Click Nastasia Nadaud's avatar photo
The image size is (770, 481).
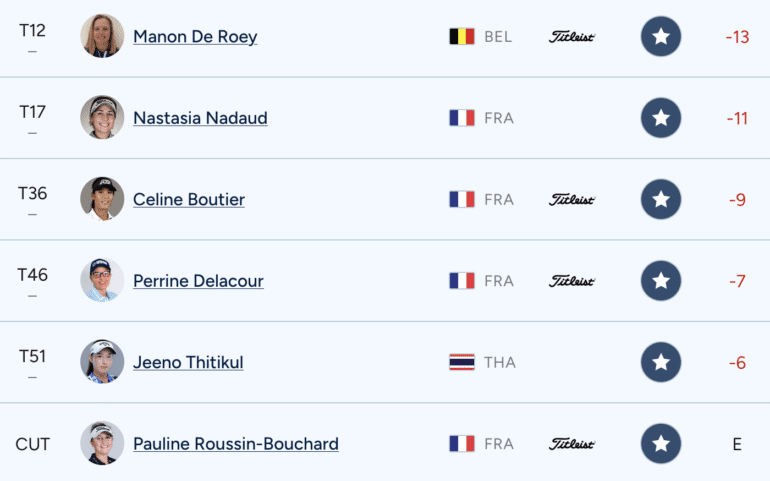(x=102, y=118)
